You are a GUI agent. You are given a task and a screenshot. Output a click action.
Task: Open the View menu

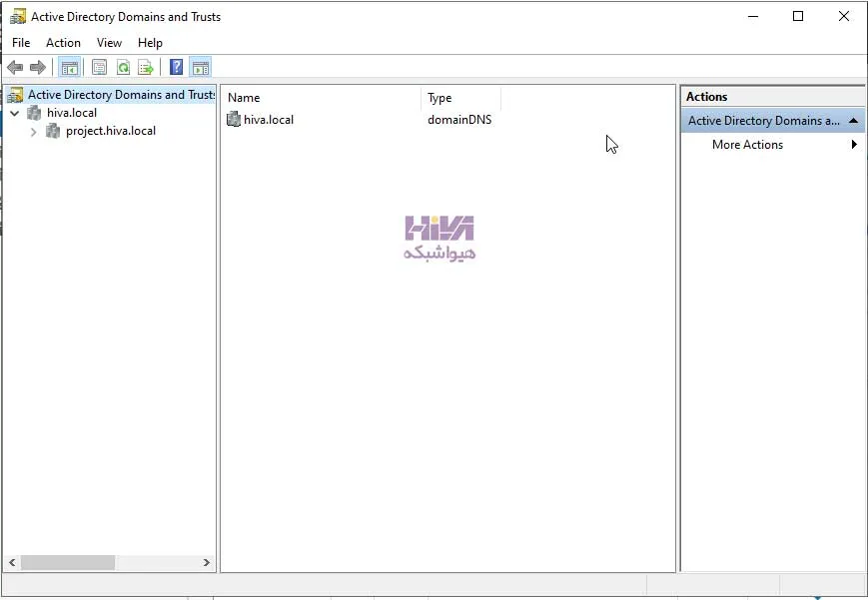tap(109, 43)
